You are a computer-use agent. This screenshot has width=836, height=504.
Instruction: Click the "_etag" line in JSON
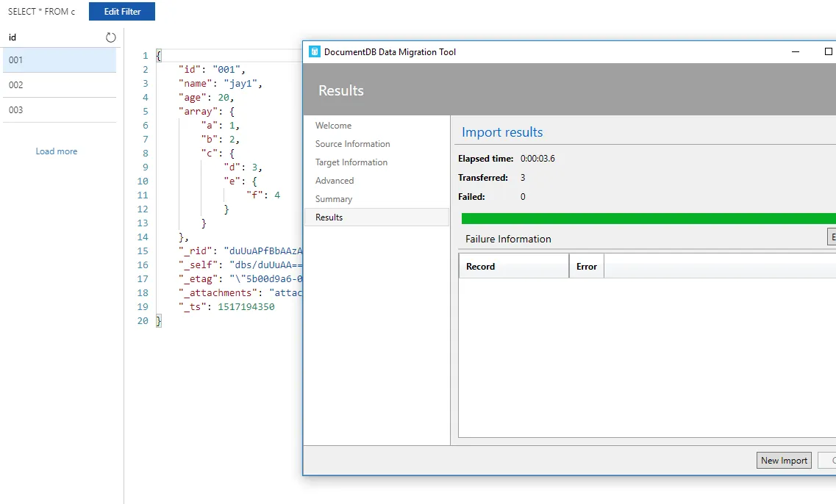click(240, 279)
